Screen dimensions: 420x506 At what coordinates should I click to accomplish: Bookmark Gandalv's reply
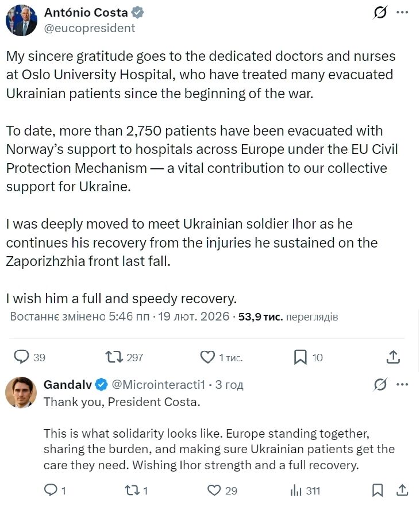pos(378,490)
